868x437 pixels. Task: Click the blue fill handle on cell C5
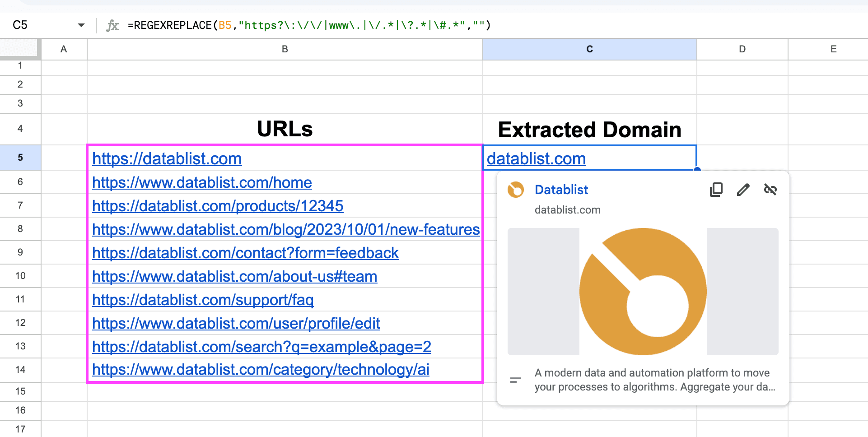pyautogui.click(x=696, y=168)
